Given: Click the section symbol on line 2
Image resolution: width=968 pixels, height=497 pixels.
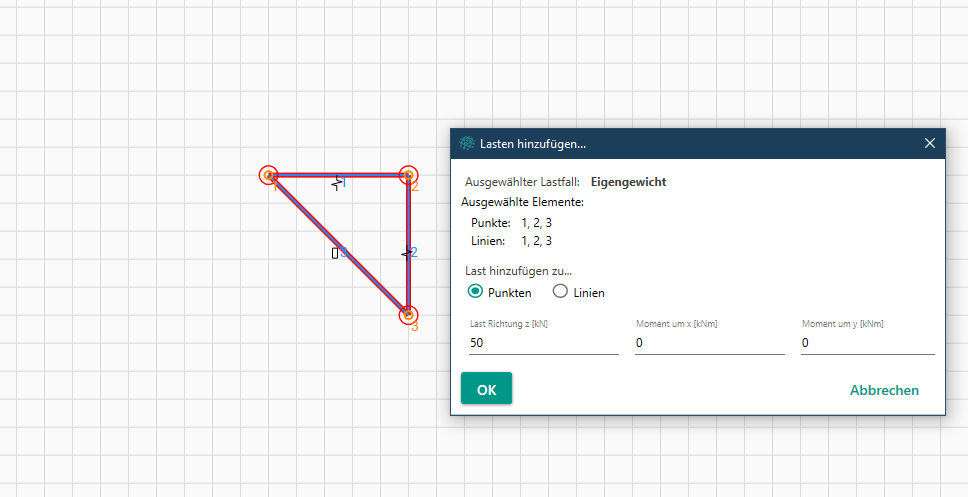Looking at the screenshot, I should click(405, 254).
